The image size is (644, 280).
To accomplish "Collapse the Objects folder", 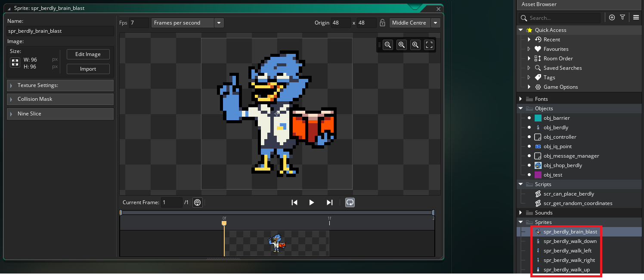I will (521, 109).
